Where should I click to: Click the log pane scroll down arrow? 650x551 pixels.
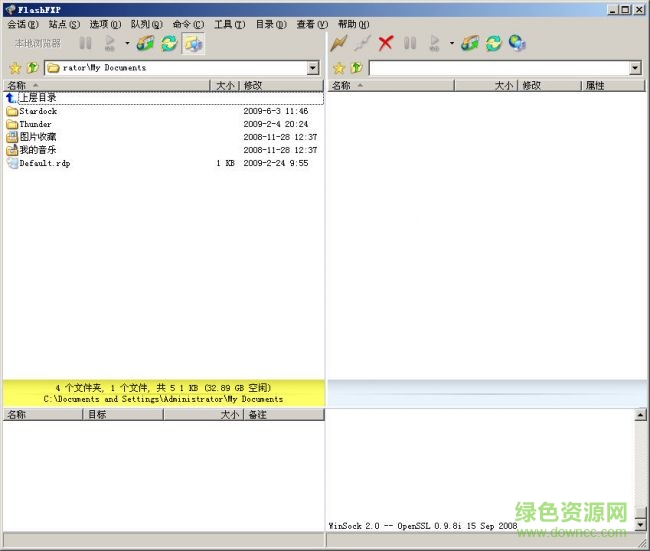point(640,525)
